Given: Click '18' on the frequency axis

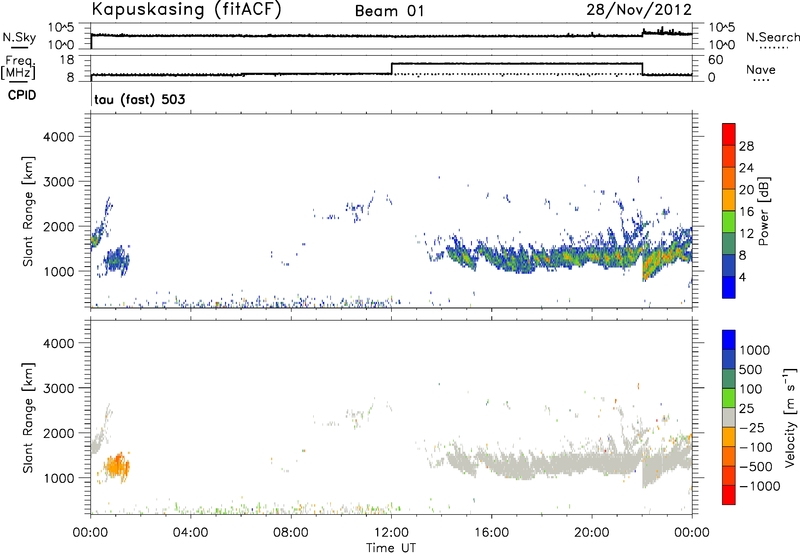Looking at the screenshot, I should point(66,60).
